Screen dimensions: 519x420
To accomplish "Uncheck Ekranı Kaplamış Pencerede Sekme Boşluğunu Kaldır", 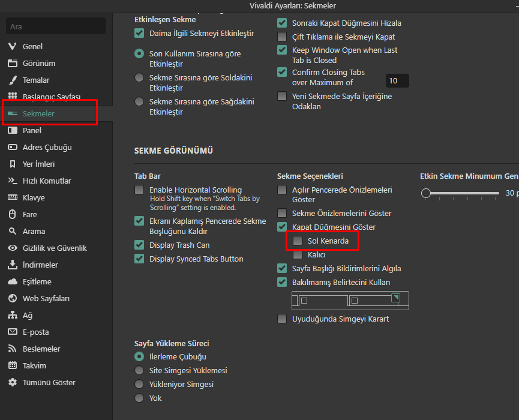I will [x=139, y=221].
